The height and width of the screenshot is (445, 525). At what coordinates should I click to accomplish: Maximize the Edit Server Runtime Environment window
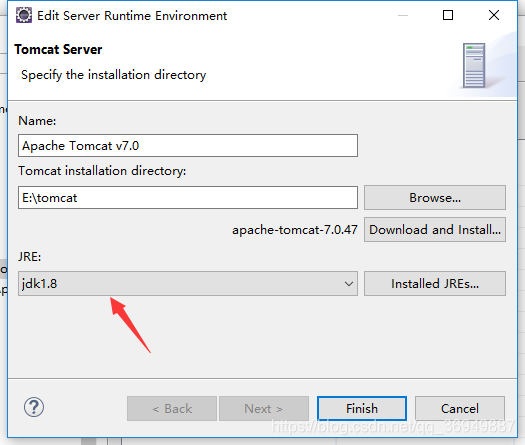[x=448, y=15]
